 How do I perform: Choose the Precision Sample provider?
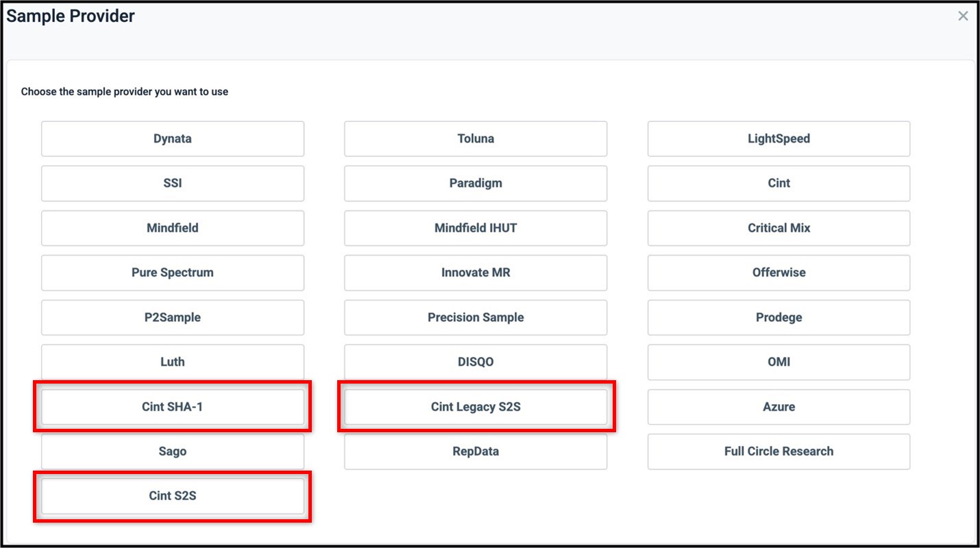pyautogui.click(x=476, y=317)
